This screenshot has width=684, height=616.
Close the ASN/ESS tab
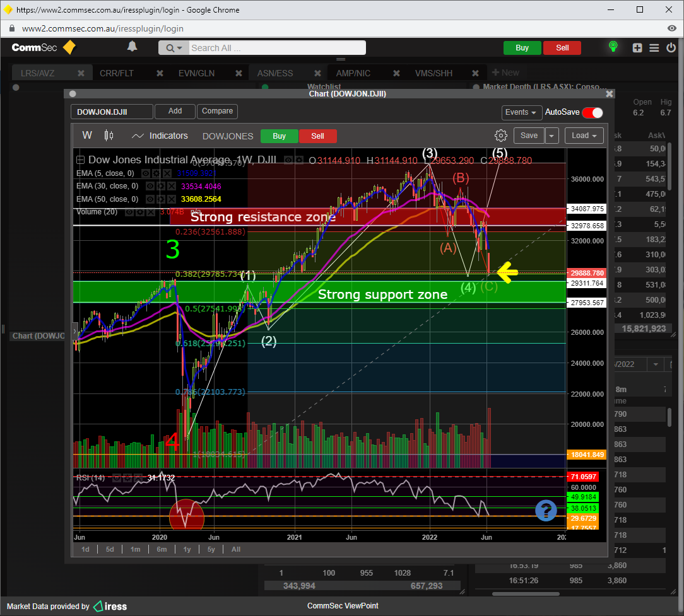pos(317,73)
